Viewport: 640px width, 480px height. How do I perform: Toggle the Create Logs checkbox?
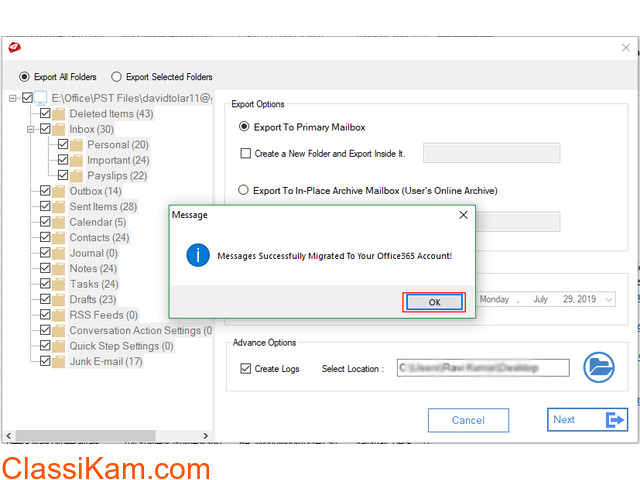pyautogui.click(x=246, y=369)
